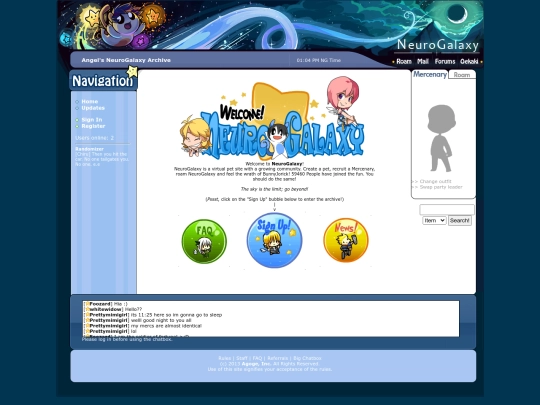Click Prettymimigirl's 'gonna go to sleep' message
The image size is (540, 405).
pos(177,315)
